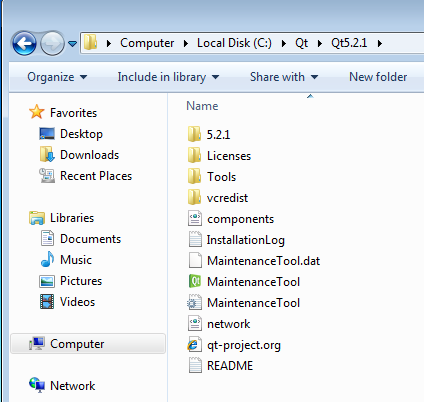The width and height of the screenshot is (424, 402).
Task: Click the New folder button
Action: (x=378, y=77)
